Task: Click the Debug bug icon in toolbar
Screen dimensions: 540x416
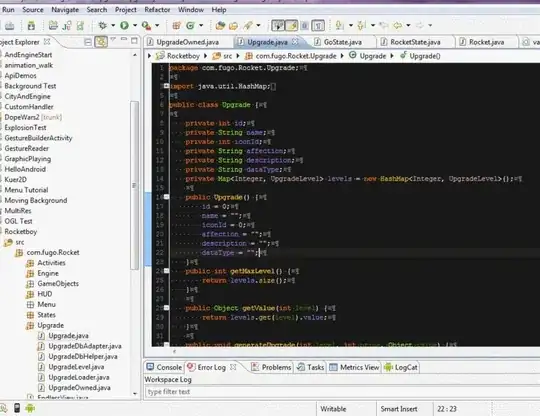Action: (103, 25)
